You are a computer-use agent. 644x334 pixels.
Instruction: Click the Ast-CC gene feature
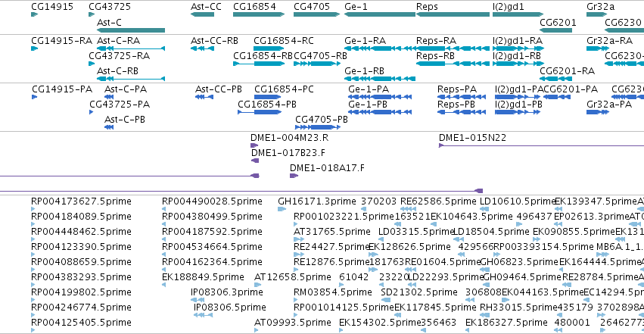click(x=202, y=14)
